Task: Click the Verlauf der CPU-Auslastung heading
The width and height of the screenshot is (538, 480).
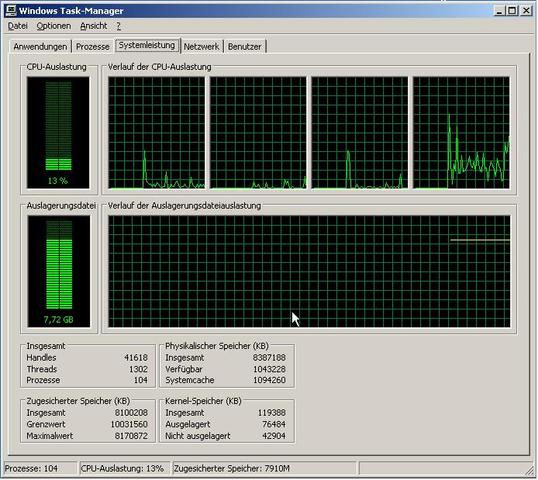Action: 160,67
